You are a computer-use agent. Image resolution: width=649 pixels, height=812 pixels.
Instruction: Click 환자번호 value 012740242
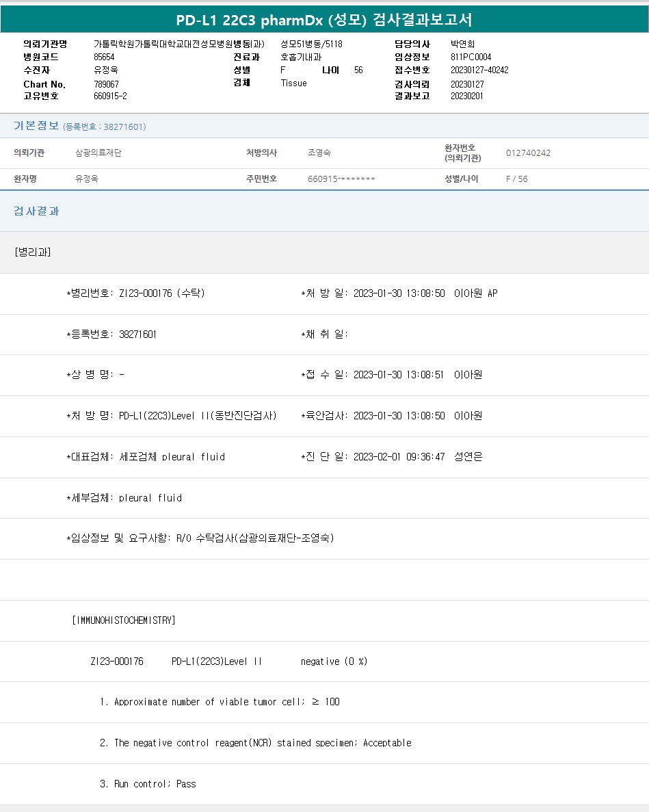(528, 153)
